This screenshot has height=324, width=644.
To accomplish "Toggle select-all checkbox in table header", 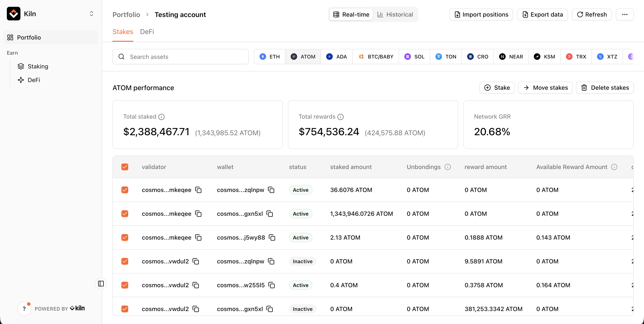I will pyautogui.click(x=125, y=167).
